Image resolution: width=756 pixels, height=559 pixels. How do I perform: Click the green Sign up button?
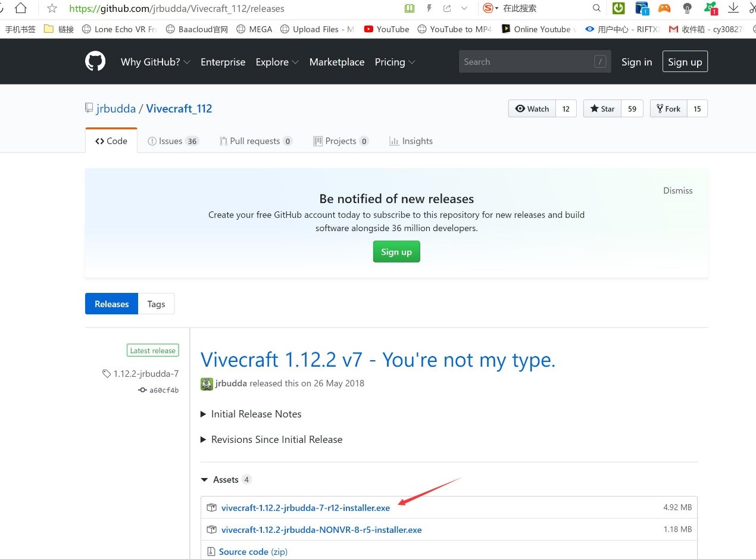coord(396,252)
